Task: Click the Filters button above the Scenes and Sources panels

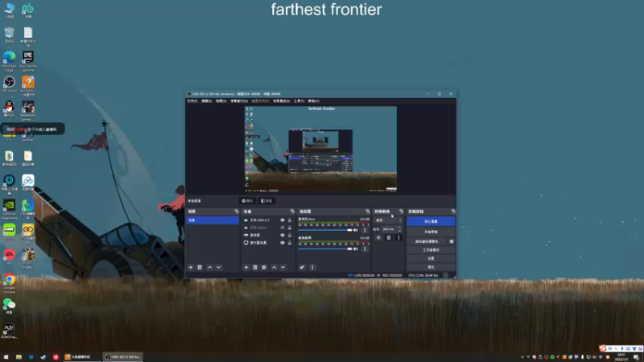Action: pos(266,201)
